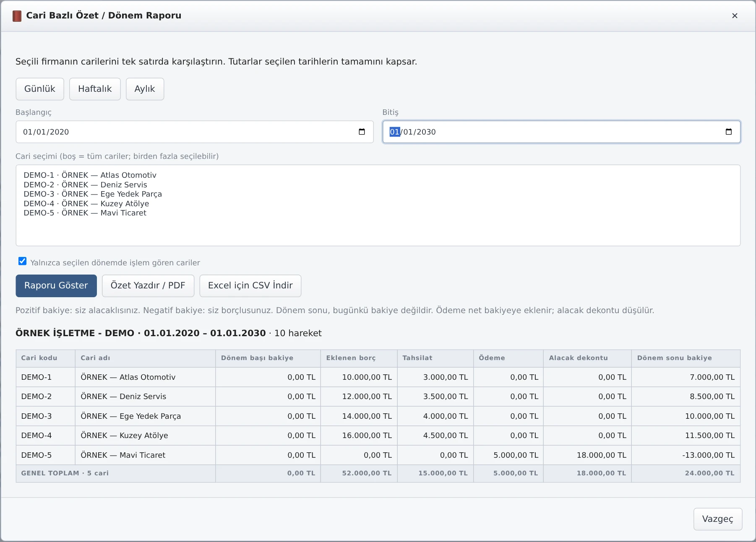Click the '18.000,00 TL' cell in DEMO-5 row
This screenshot has height=542, width=756.
tap(587, 455)
